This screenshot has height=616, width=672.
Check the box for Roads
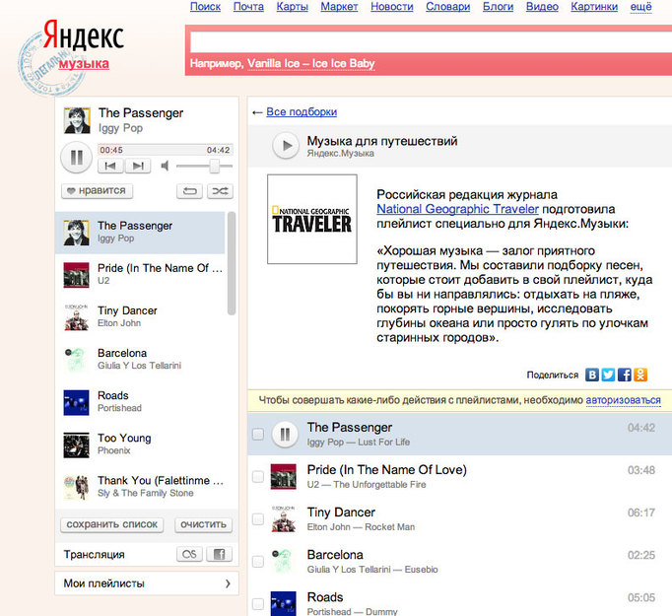pos(258,603)
